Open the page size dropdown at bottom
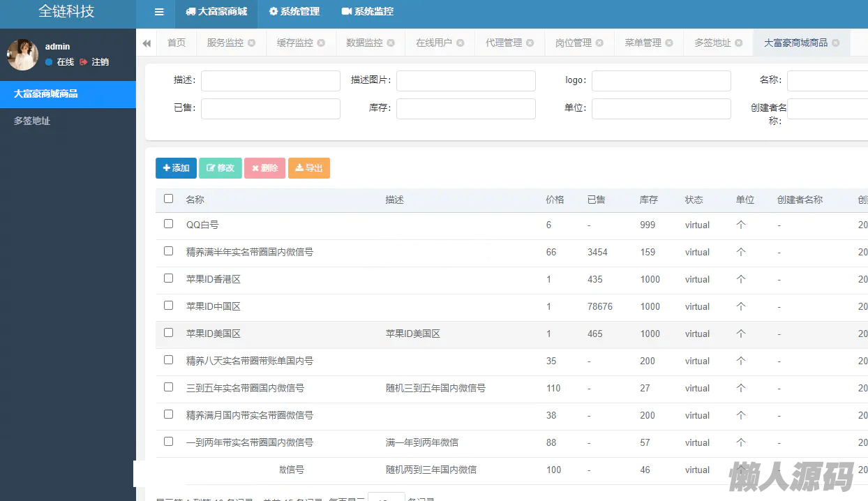 (x=386, y=498)
